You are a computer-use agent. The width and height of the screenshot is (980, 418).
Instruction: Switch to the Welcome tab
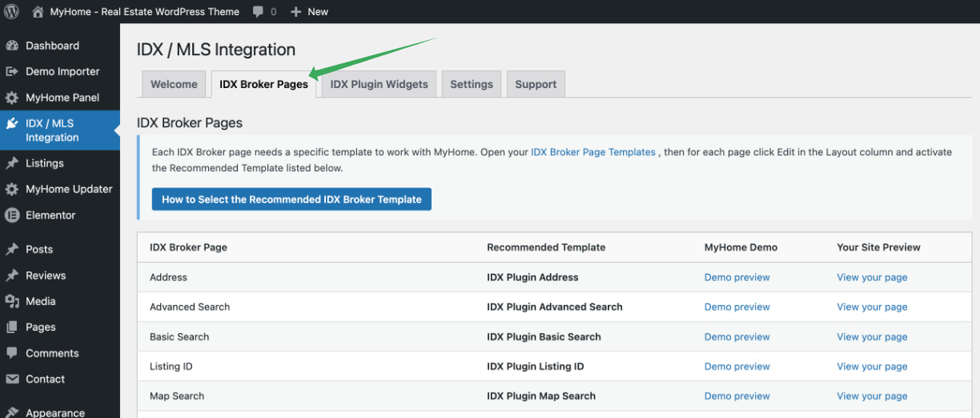click(x=174, y=84)
